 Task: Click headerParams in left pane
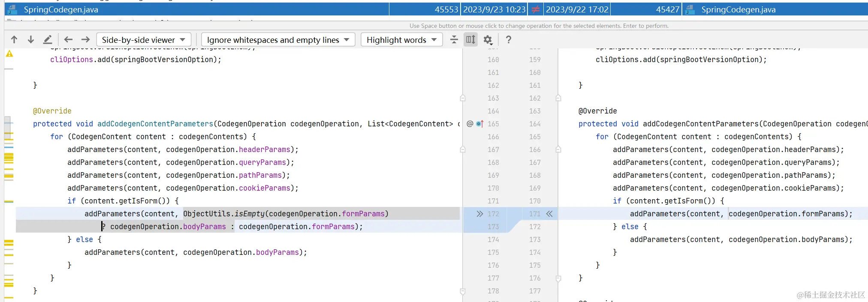pos(265,150)
